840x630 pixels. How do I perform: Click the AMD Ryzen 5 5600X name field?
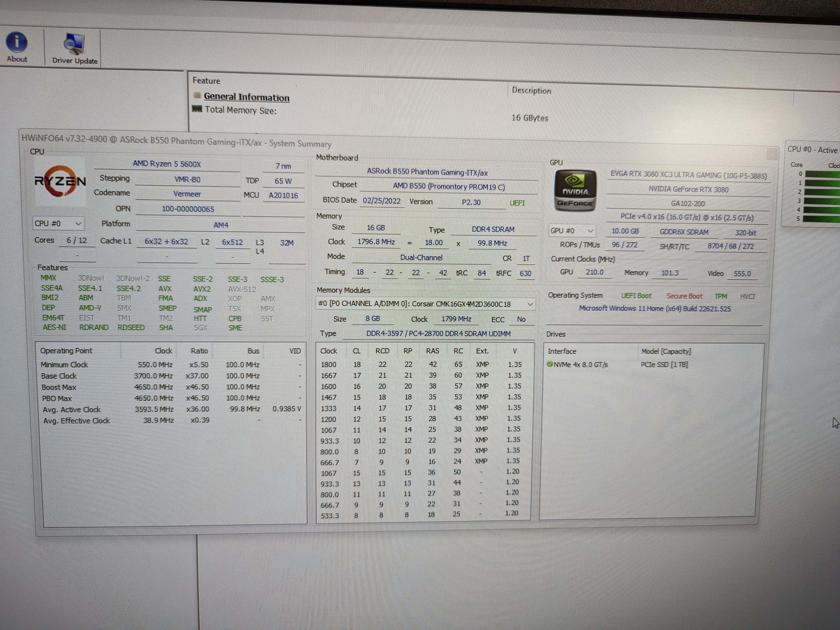click(167, 164)
